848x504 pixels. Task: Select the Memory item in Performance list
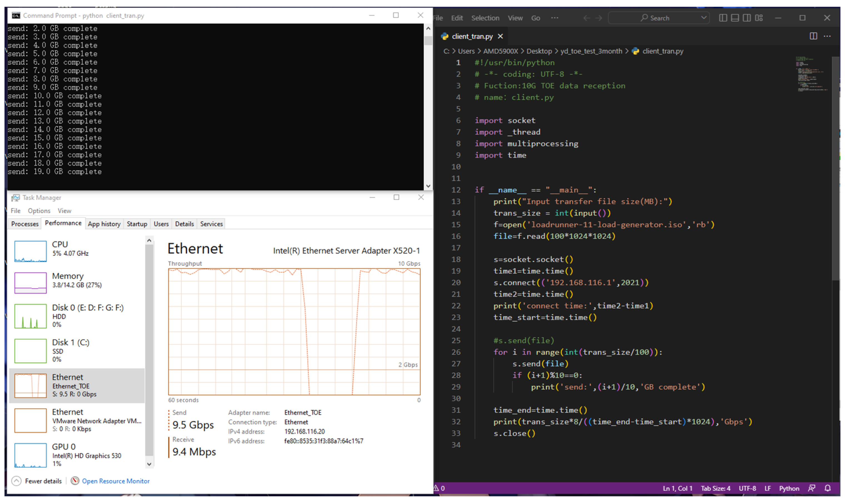(x=68, y=280)
